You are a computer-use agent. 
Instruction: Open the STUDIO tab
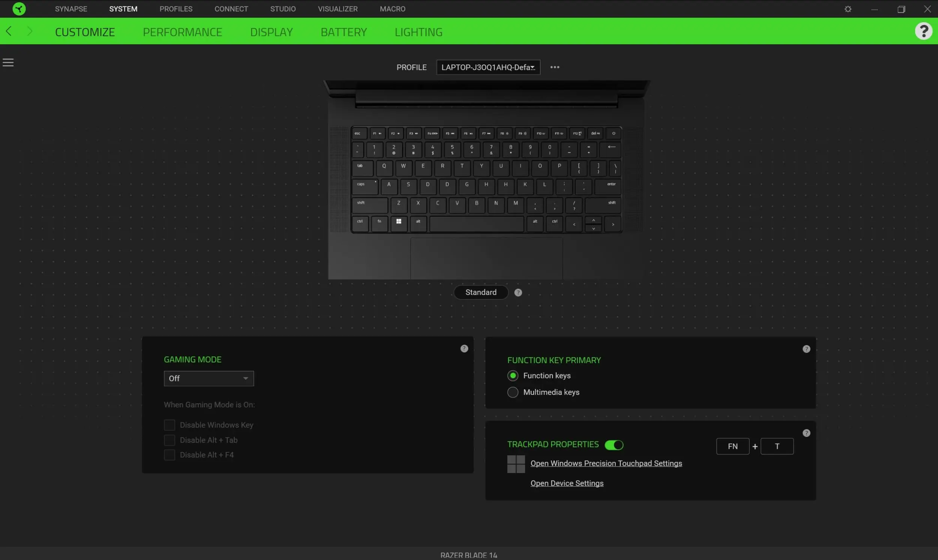pos(283,9)
